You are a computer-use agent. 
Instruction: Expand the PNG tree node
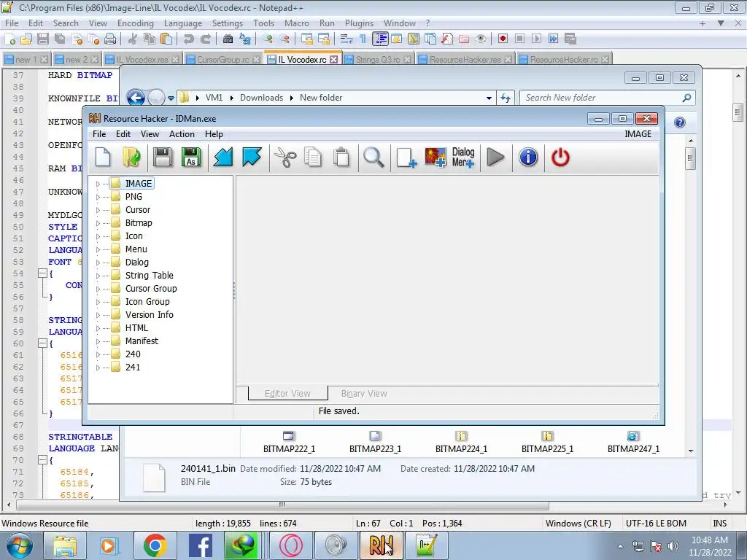click(98, 197)
